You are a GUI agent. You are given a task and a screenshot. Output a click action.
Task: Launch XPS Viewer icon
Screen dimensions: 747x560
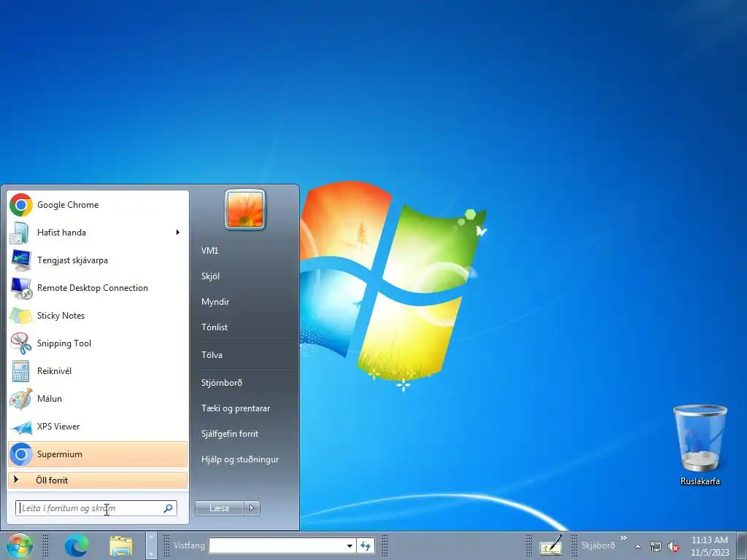(21, 427)
